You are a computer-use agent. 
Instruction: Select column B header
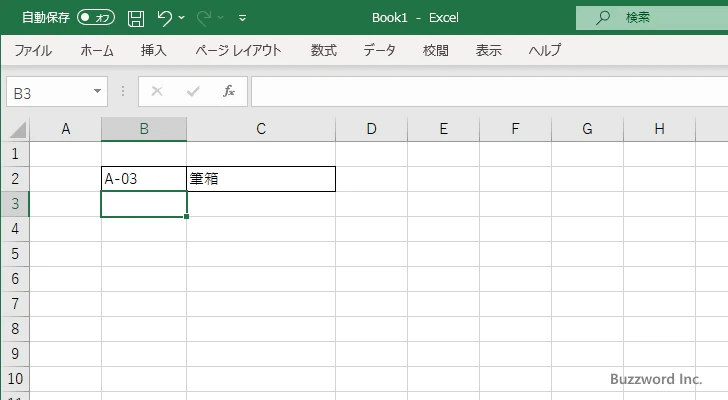click(144, 129)
